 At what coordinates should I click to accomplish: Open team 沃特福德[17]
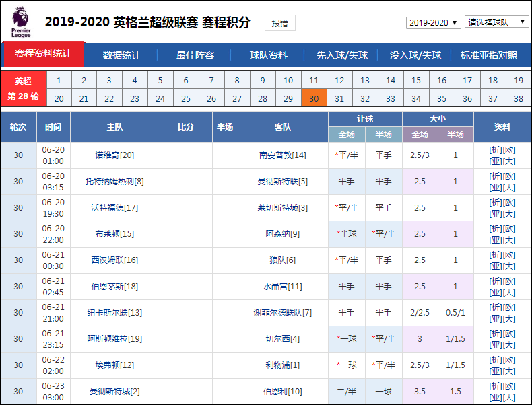[x=114, y=207]
